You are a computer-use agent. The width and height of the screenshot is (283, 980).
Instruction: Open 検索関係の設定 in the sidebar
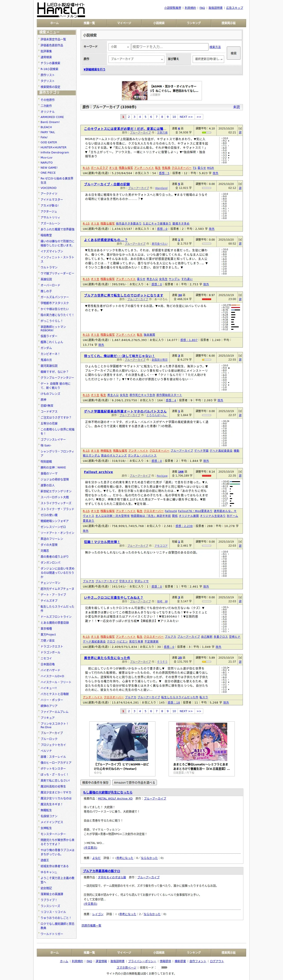(x=50, y=87)
